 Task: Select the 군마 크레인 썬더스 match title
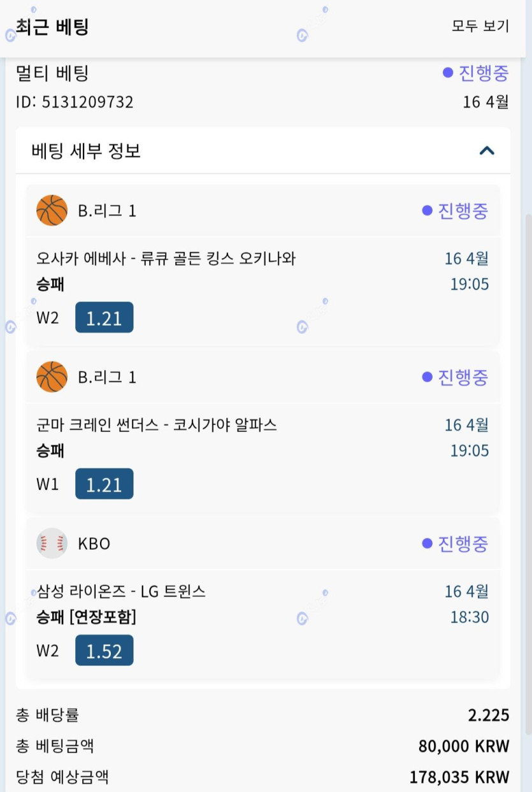pyautogui.click(x=157, y=425)
